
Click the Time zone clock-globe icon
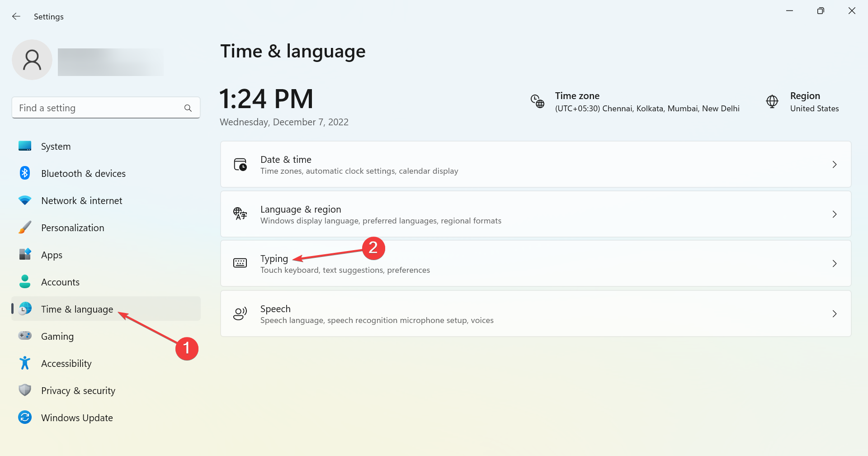(x=537, y=101)
